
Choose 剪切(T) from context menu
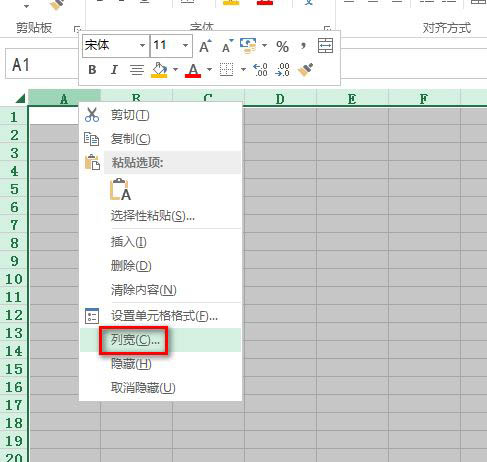160,115
